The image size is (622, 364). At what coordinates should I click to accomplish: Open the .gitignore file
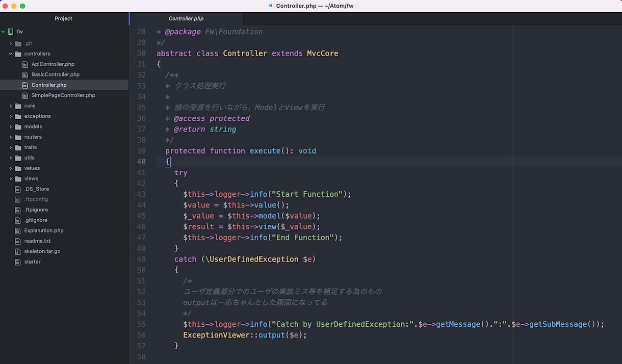click(x=36, y=220)
